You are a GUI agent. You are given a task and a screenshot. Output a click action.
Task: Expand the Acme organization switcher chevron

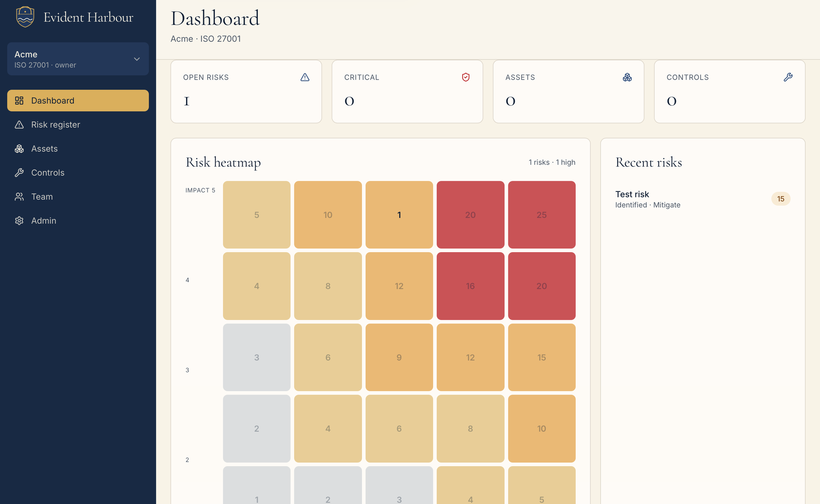(x=137, y=59)
